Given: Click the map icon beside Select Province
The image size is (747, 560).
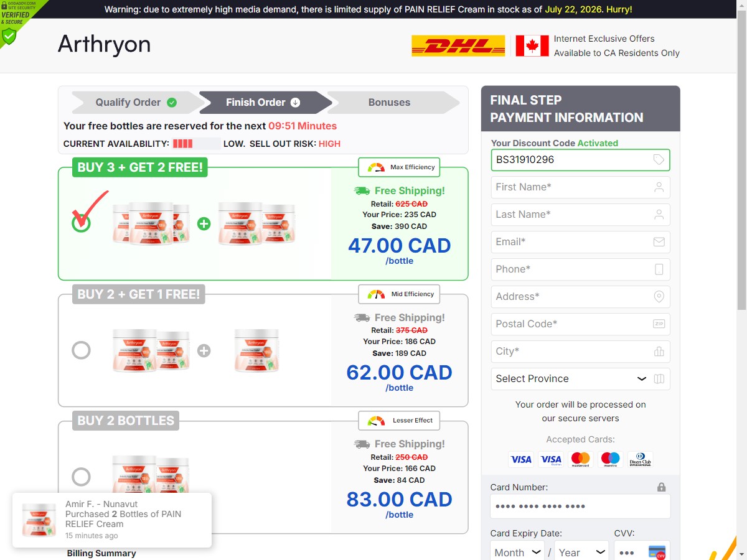Looking at the screenshot, I should pos(659,379).
